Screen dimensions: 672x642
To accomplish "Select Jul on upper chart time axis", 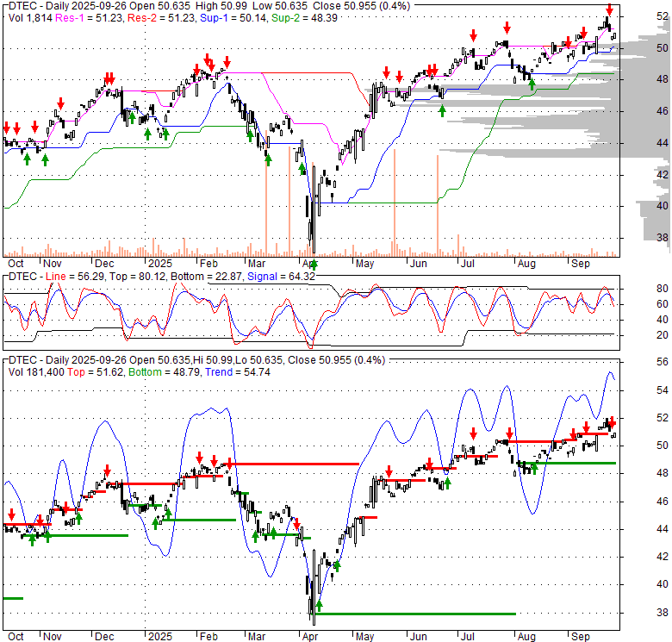I will coord(467,264).
